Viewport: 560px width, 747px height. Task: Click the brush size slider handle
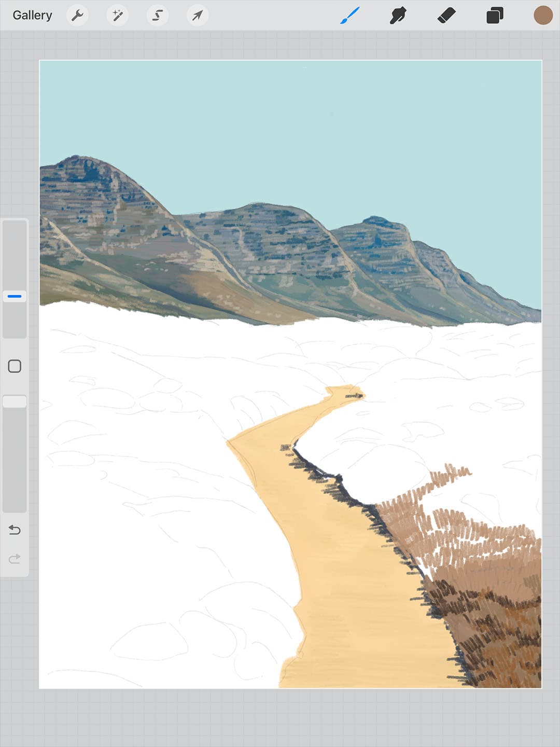(x=15, y=296)
